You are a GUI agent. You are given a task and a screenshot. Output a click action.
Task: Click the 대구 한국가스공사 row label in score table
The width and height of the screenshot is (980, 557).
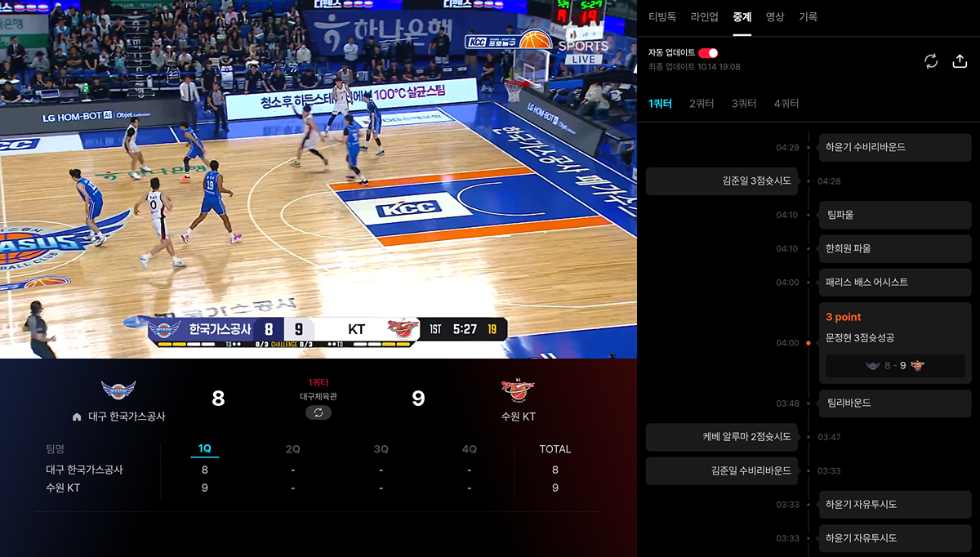coord(84,470)
